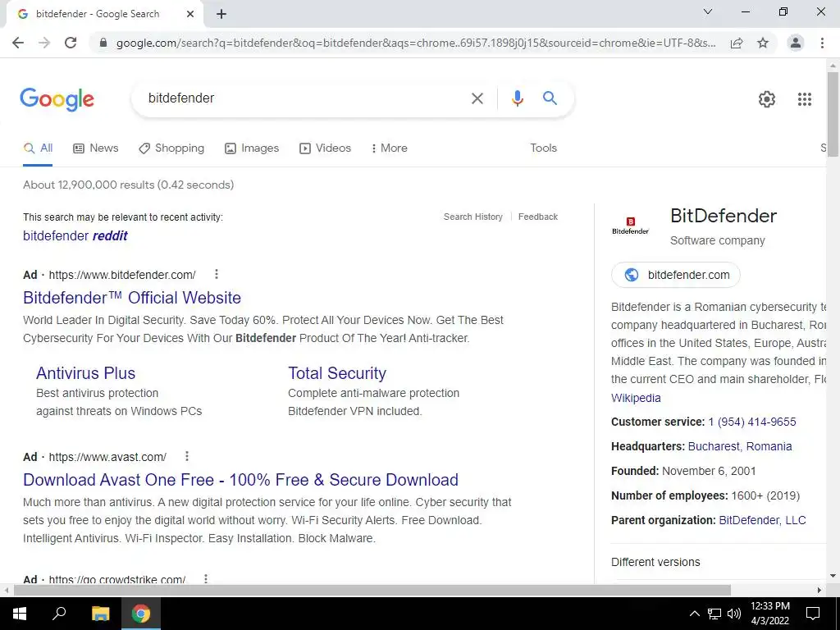Click the Number of employees: 1600+ text
This screenshot has height=630, width=840.
click(x=705, y=496)
